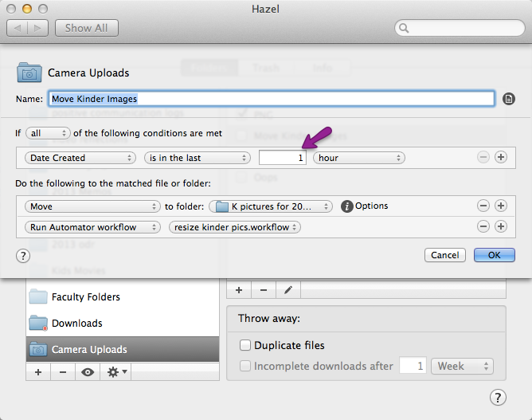Open the hour time-unit dropdown

358,158
